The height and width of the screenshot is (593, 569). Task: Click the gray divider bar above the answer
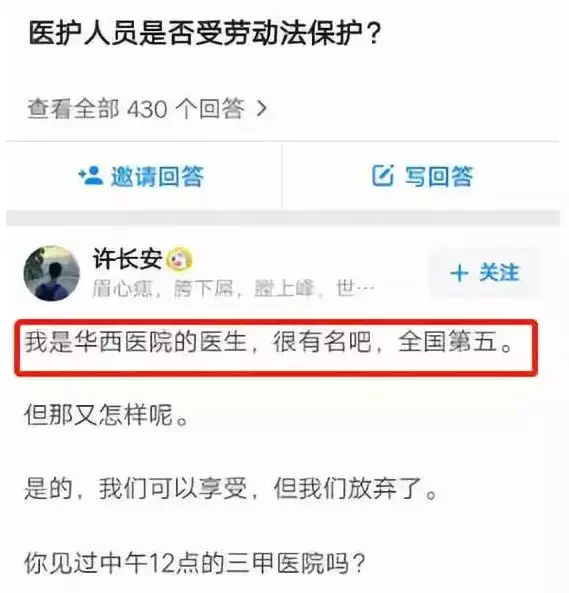(283, 218)
